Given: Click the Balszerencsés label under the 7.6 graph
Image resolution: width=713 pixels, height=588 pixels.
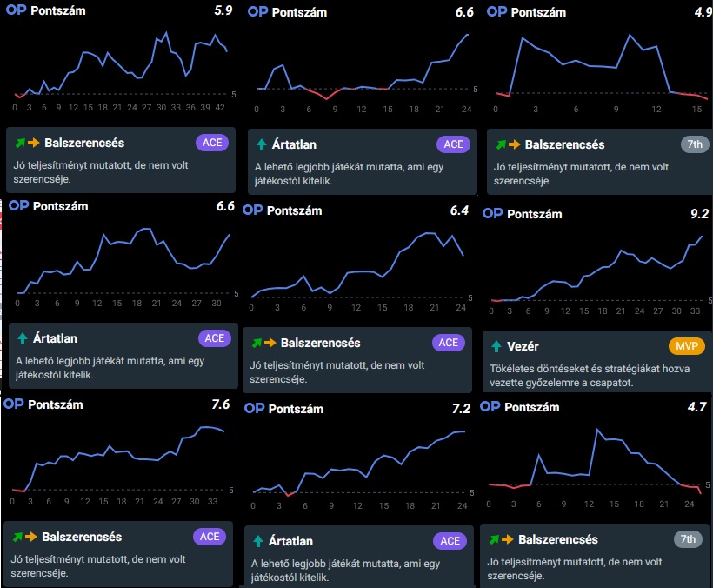Looking at the screenshot, I should click(82, 537).
